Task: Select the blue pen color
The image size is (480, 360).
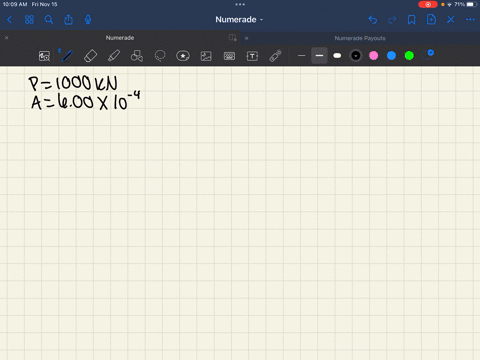Action: (x=391, y=56)
